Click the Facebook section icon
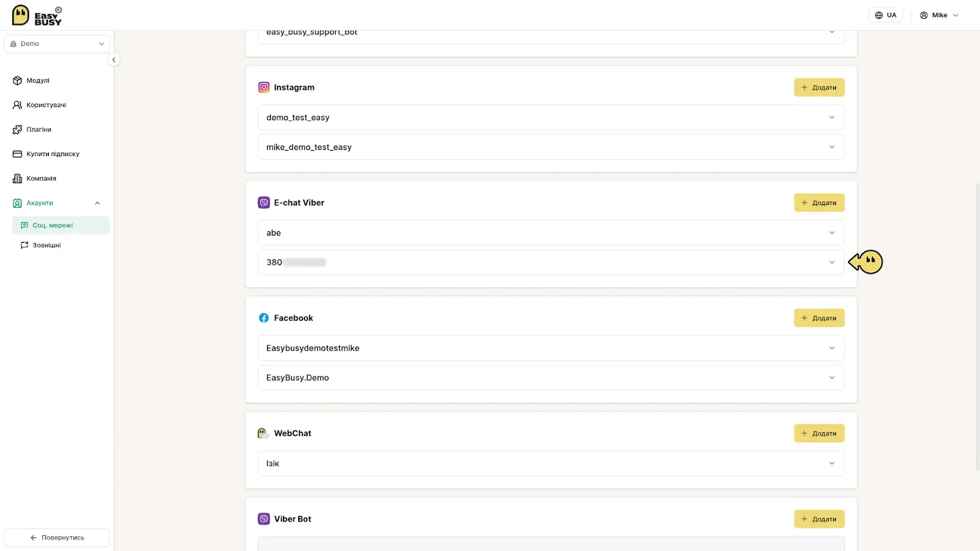 [264, 318]
